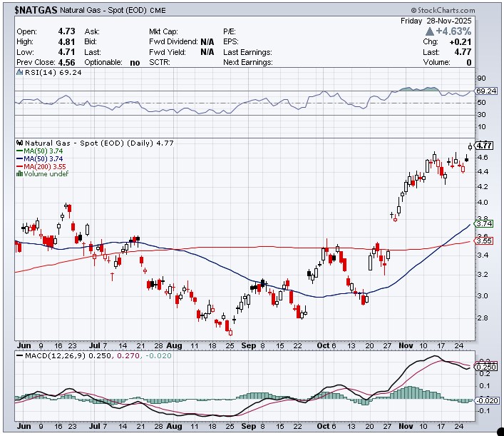Click the 3.74 MA(50) axis value tag
This screenshot has height=436, width=504.
[484, 223]
